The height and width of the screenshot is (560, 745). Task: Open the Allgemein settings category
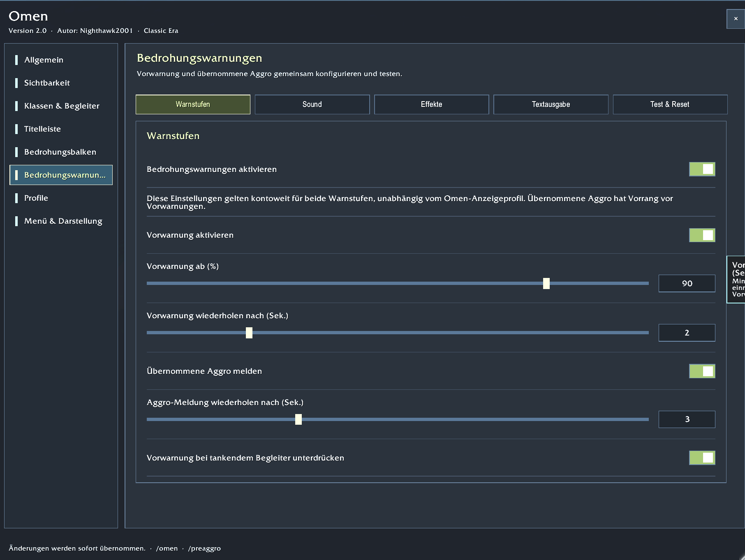tap(61, 60)
